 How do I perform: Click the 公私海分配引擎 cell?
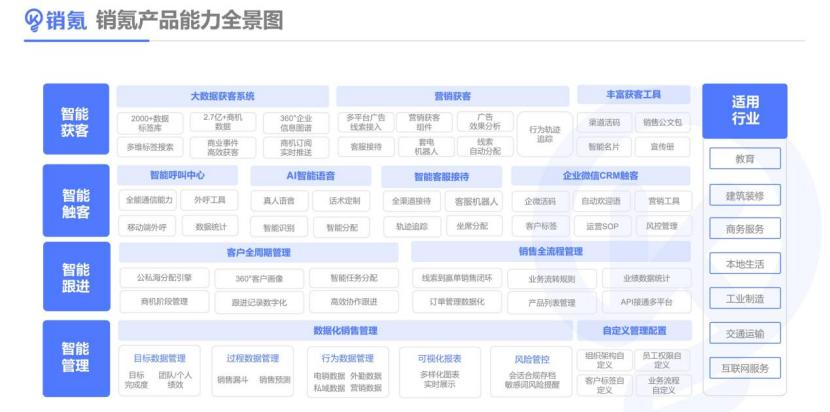click(x=164, y=277)
